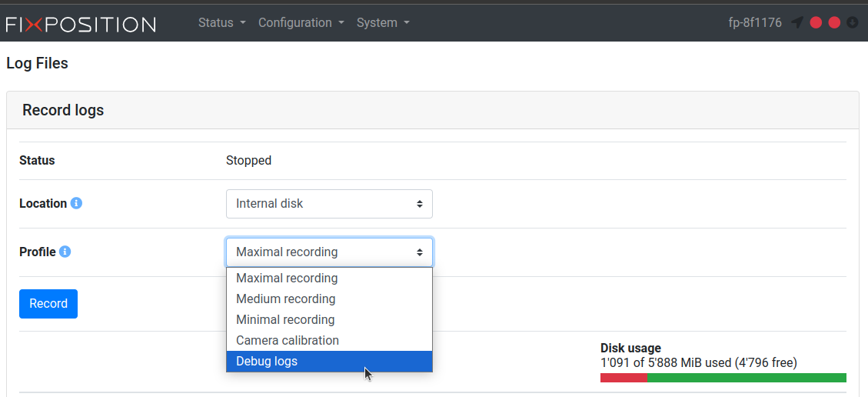Click the first red status indicator

click(816, 23)
